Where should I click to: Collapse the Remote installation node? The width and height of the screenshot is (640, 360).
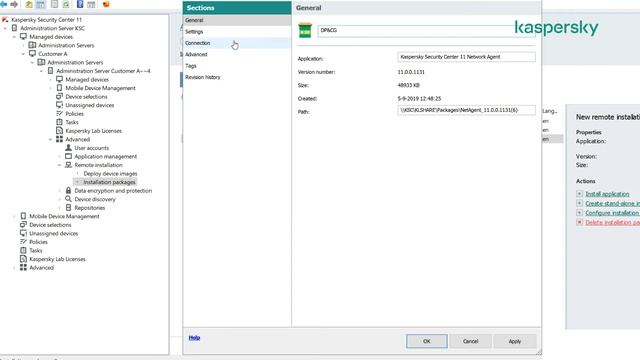(59, 165)
